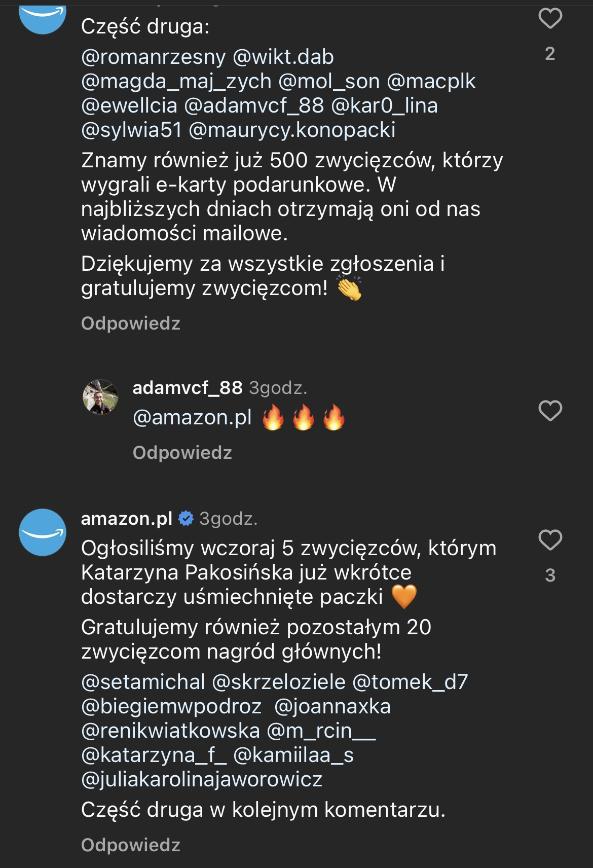Open the @setamichal mention
This screenshot has height=868, width=593.
143,682
